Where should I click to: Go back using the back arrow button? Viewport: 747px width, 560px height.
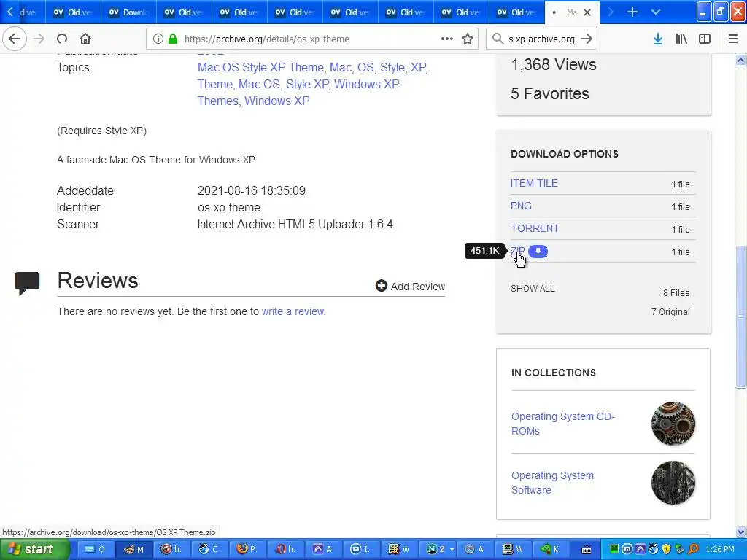pyautogui.click(x=15, y=39)
